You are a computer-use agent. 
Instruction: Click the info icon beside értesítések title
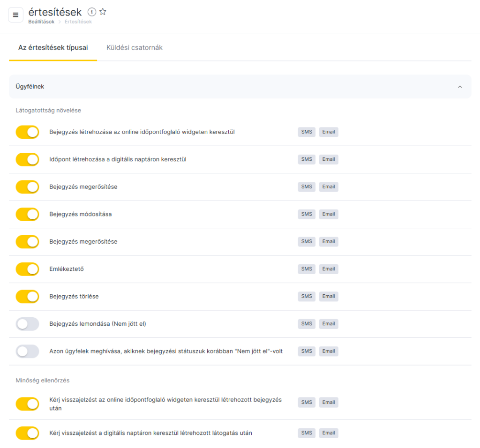[x=92, y=12]
